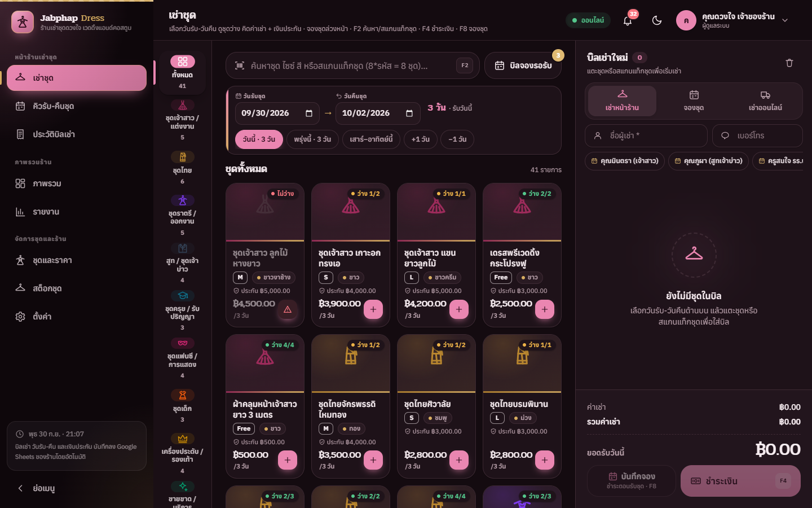Filter by ชุดแฟนซี / การแสดง category
The height and width of the screenshot is (508, 812).
[182, 358]
